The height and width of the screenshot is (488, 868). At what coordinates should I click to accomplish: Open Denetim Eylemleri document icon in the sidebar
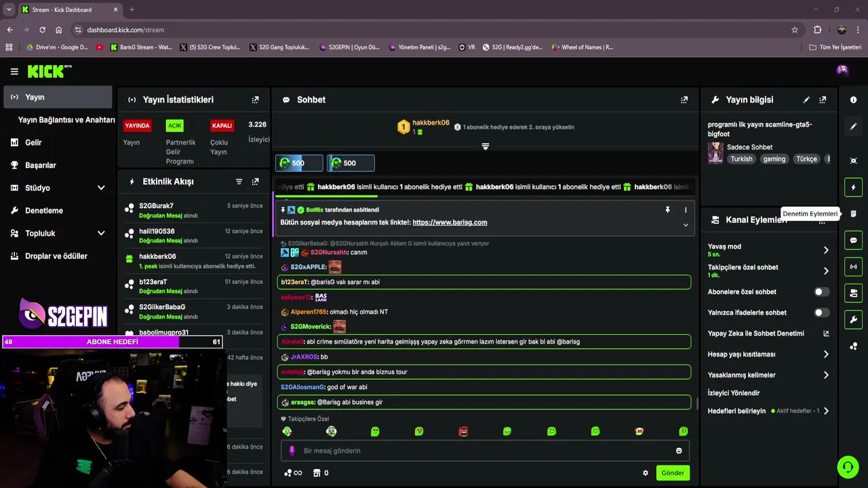pos(853,213)
